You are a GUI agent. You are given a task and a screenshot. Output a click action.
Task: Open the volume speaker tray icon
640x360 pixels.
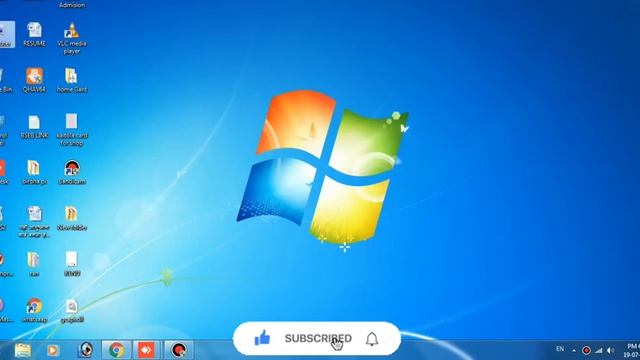611,350
